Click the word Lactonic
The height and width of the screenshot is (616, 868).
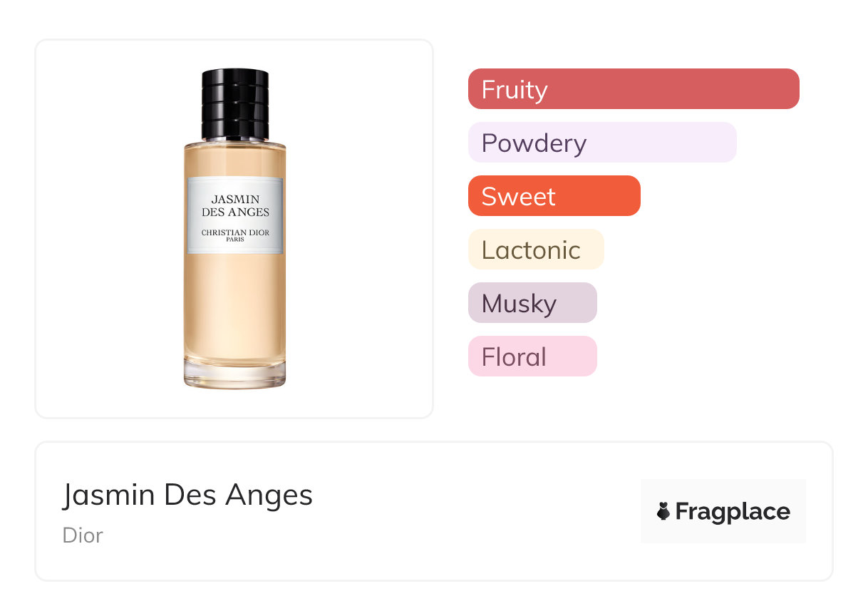[531, 250]
